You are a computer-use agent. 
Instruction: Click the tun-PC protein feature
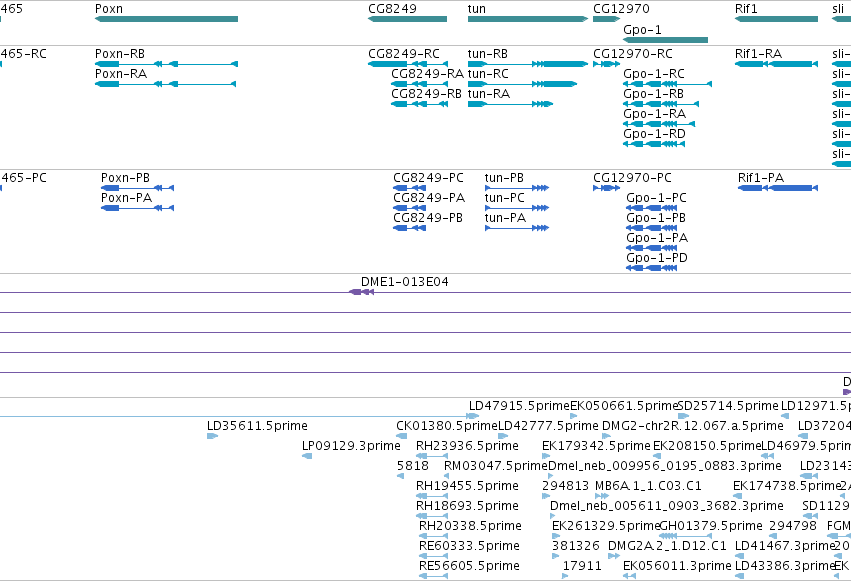[517, 208]
